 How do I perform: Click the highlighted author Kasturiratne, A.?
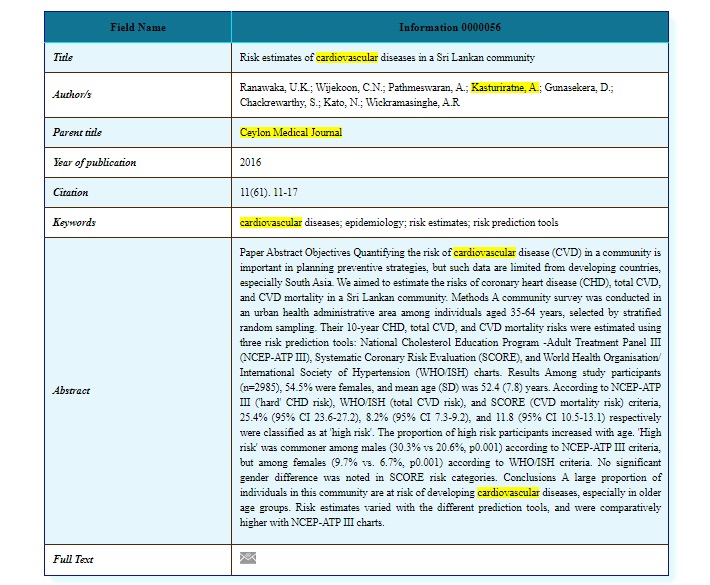click(x=505, y=88)
